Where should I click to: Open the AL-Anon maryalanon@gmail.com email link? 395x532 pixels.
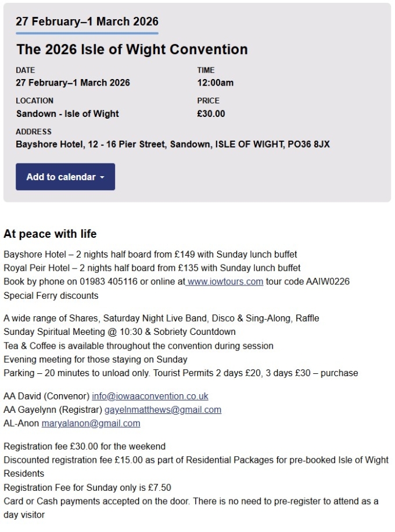click(x=91, y=423)
